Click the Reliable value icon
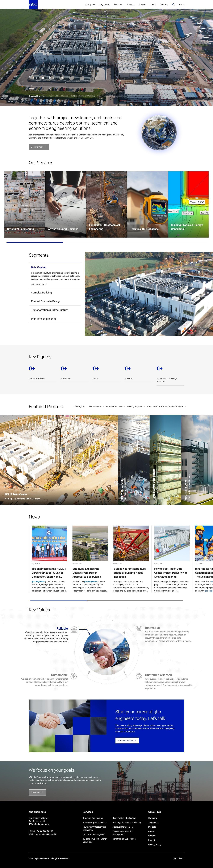 [74, 629]
